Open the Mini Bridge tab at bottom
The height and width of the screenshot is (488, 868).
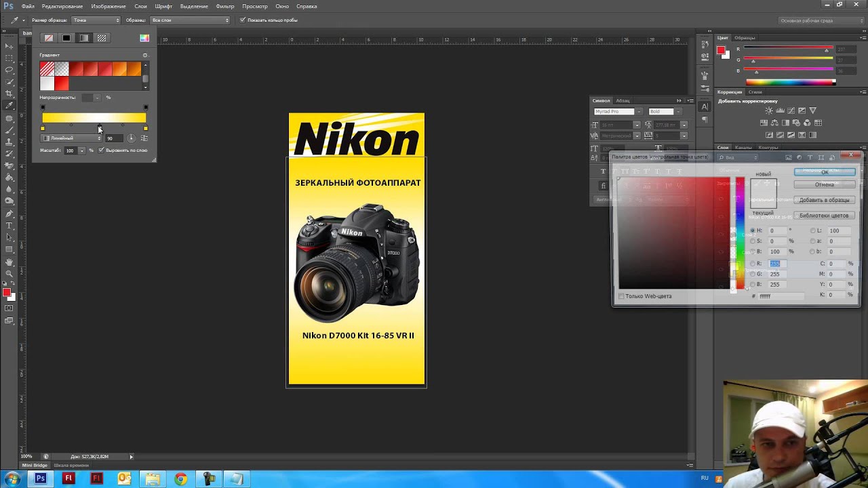point(35,465)
